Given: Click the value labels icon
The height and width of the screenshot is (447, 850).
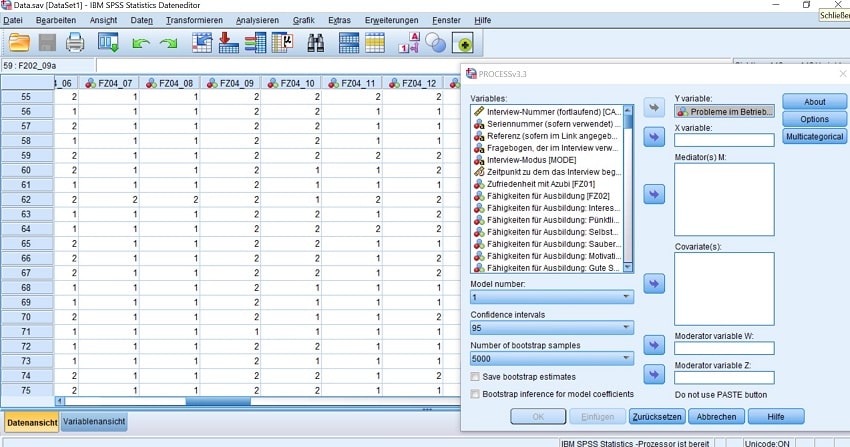Looking at the screenshot, I should [409, 43].
